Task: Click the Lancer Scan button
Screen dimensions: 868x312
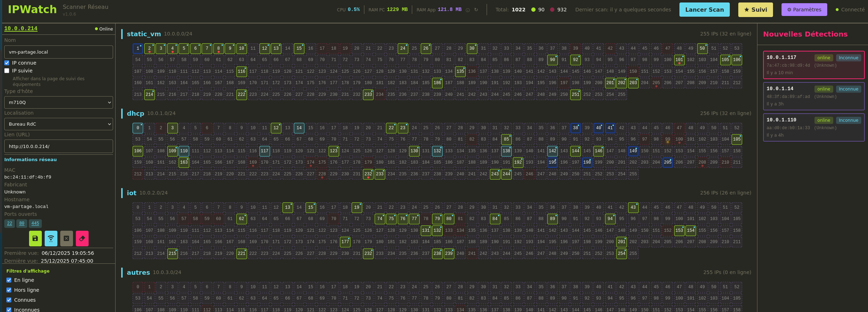Action: (x=704, y=10)
